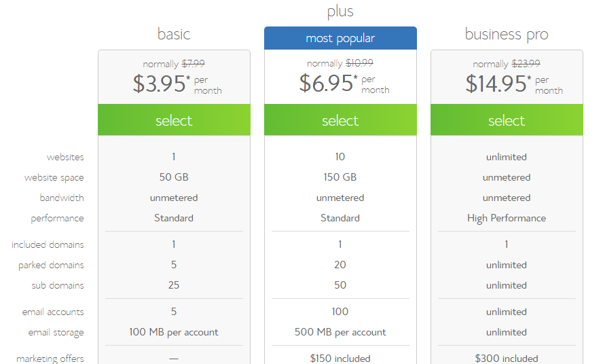The height and width of the screenshot is (364, 603).
Task: Click parked domains value '20' in plus
Action: click(x=340, y=265)
